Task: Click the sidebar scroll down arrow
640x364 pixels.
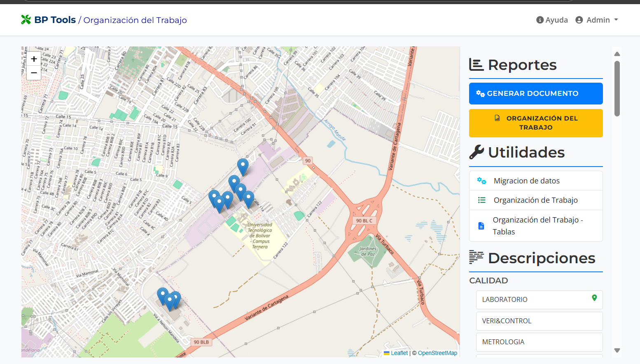Action: tap(617, 350)
